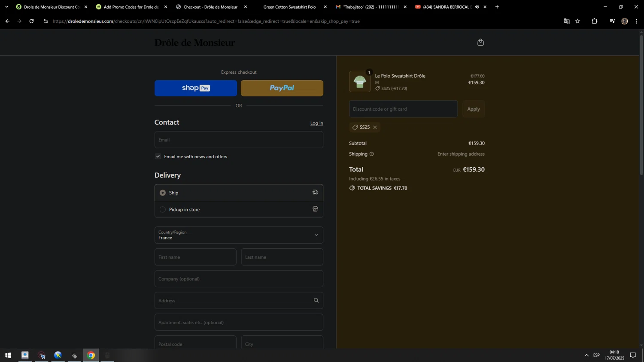
Task: Select the Ship delivery option
Action: click(x=239, y=193)
